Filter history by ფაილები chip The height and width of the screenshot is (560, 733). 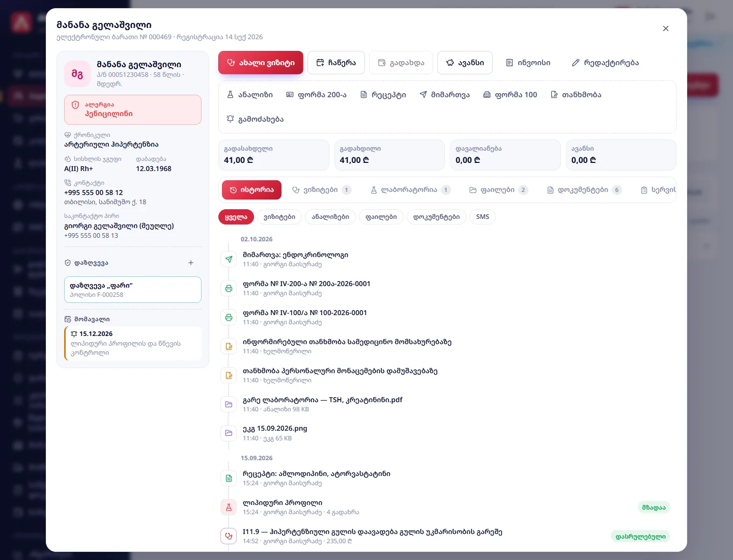(x=381, y=217)
